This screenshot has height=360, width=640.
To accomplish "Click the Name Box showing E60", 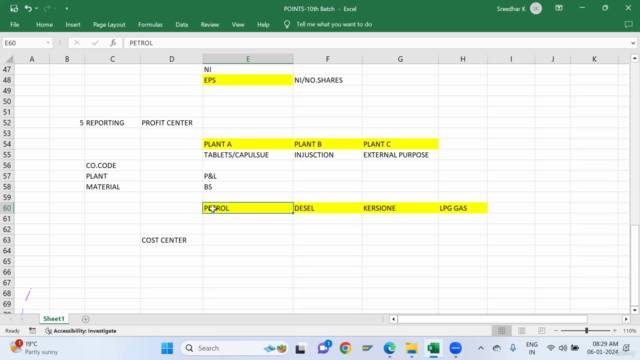I will (24, 43).
